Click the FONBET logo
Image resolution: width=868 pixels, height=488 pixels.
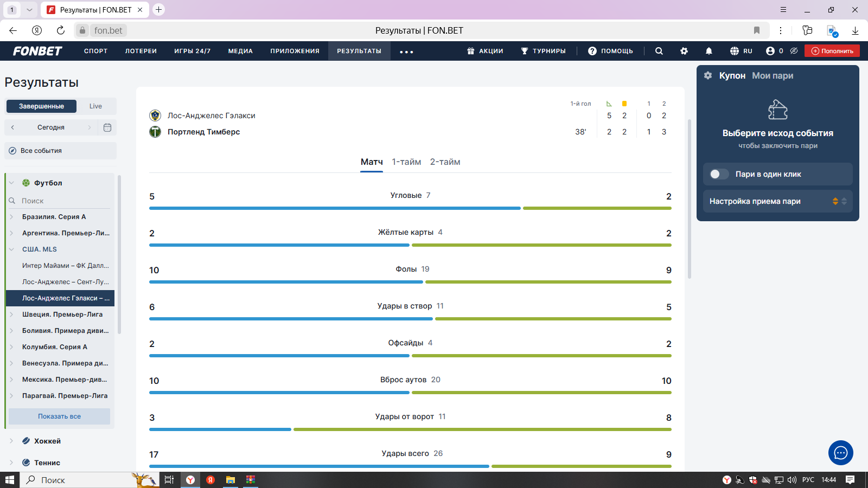[x=37, y=51]
